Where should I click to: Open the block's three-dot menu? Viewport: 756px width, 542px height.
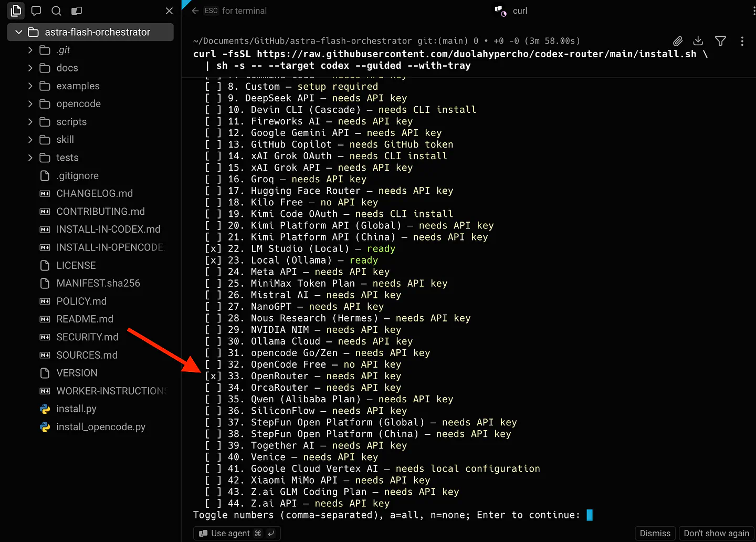tap(742, 41)
